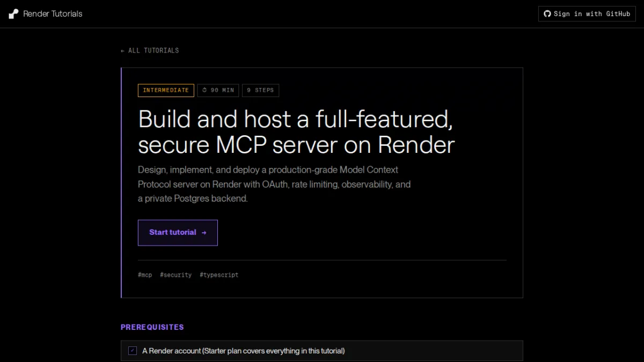Viewport: 644px width, 362px height.
Task: Click the Prerequisites section heading
Action: tap(152, 327)
